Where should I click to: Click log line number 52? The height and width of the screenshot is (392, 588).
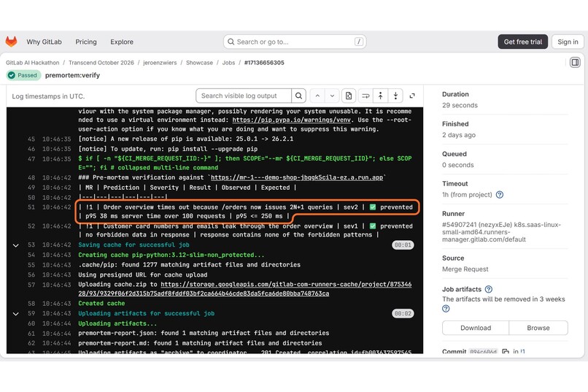(x=31, y=226)
